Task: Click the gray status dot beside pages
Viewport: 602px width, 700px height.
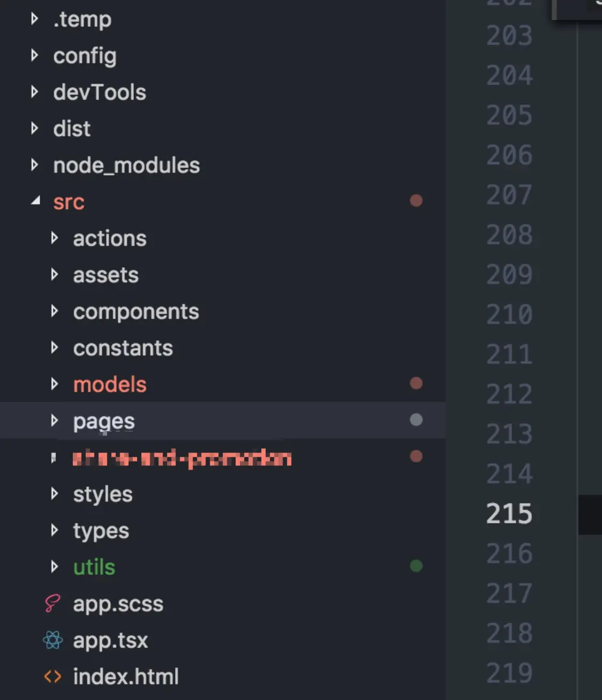Action: (416, 420)
